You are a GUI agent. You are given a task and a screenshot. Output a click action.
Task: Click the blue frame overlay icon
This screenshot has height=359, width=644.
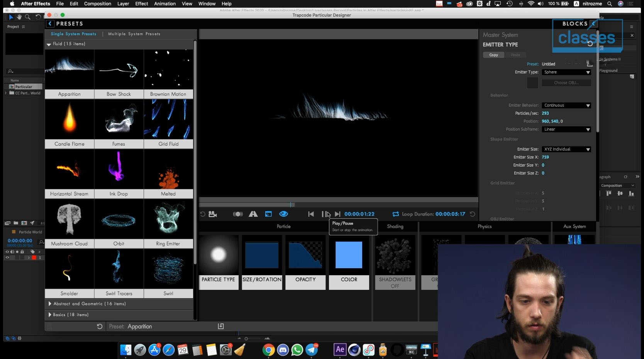click(x=268, y=214)
